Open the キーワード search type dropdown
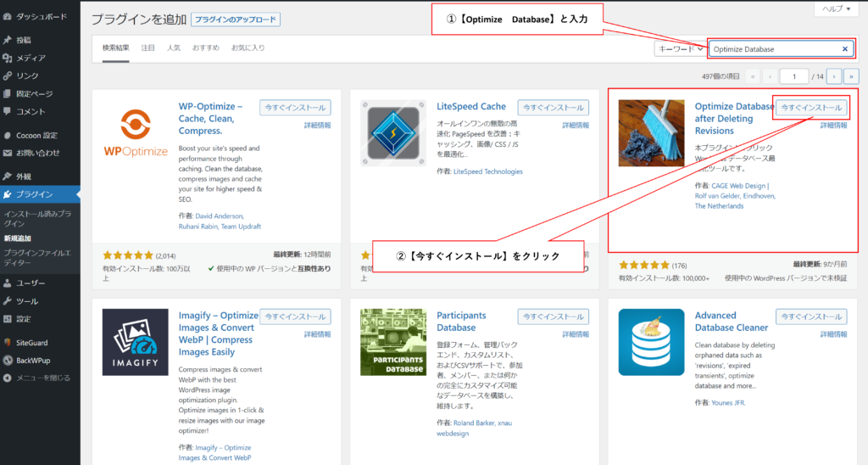Viewport: 868px width, 465px height. (x=681, y=48)
